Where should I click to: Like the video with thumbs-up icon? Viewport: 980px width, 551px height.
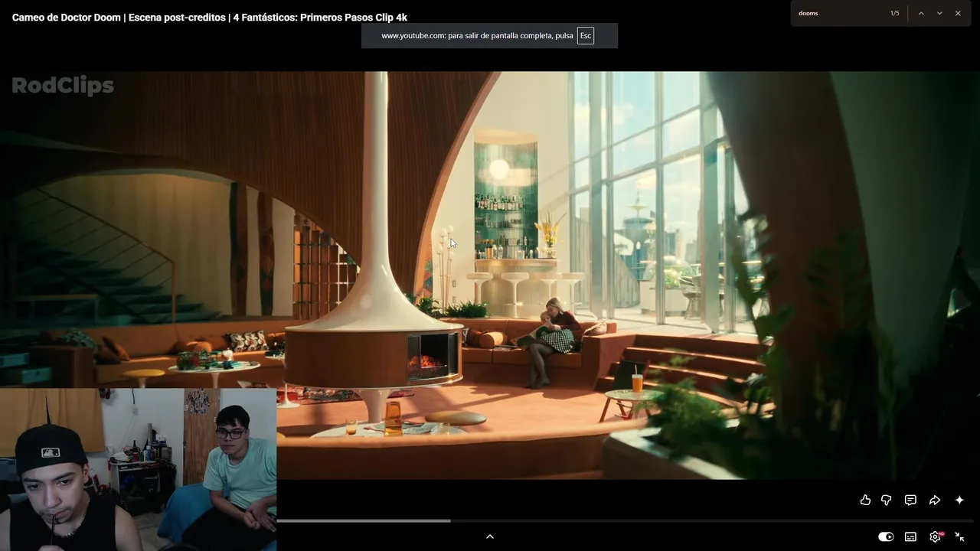pos(865,500)
